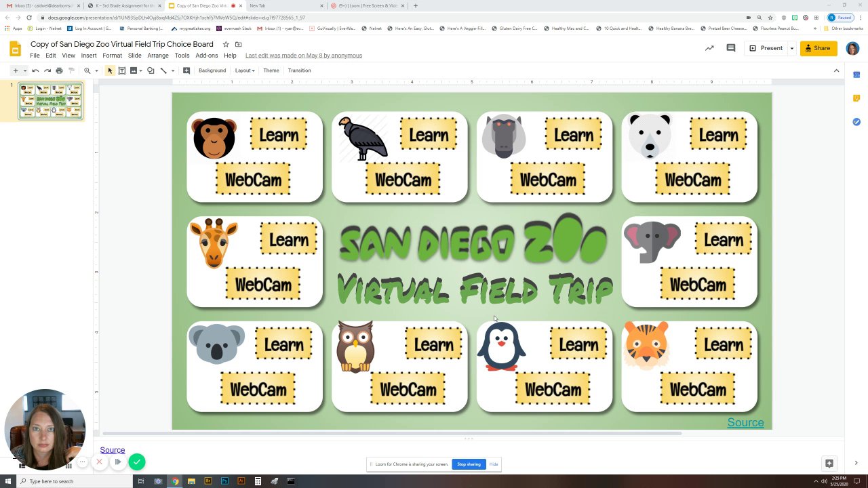
Task: Open the comment history icon
Action: 730,48
